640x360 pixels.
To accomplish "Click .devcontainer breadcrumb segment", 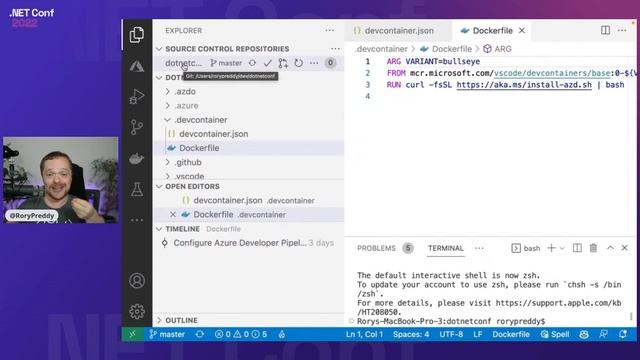I will click(381, 49).
